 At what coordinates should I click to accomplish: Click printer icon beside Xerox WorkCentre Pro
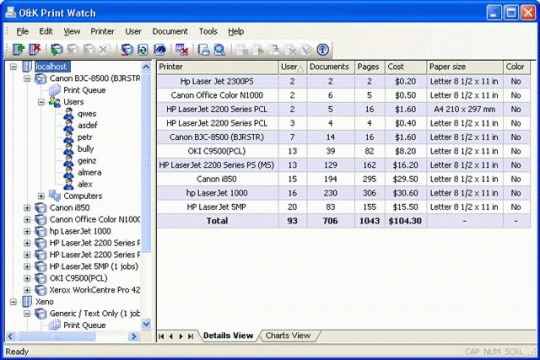click(x=41, y=290)
